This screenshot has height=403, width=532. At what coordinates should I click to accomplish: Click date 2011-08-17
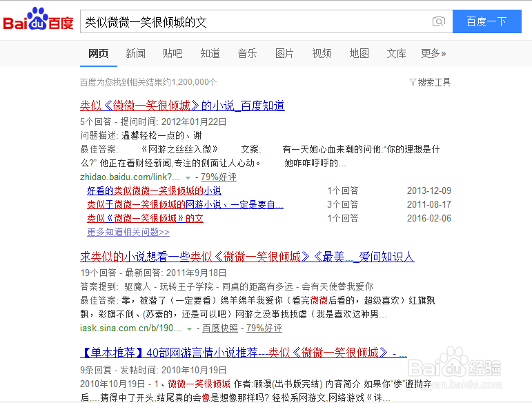tap(429, 204)
